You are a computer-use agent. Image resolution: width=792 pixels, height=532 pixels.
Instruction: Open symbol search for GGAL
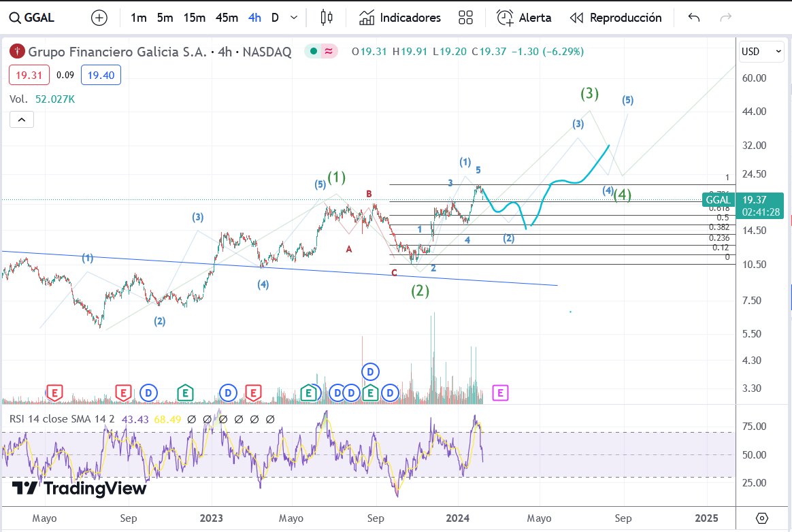point(32,18)
